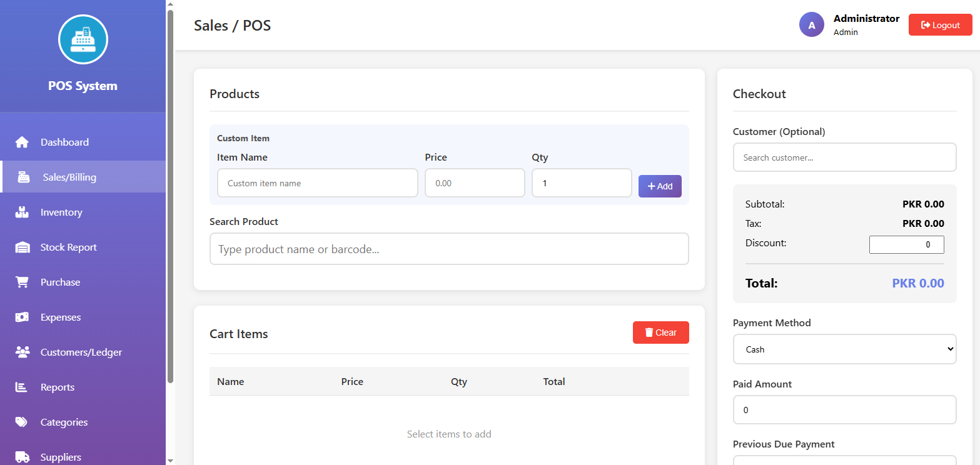Click the Stock Report warehouse icon
The width and height of the screenshot is (980, 465).
pyautogui.click(x=22, y=247)
